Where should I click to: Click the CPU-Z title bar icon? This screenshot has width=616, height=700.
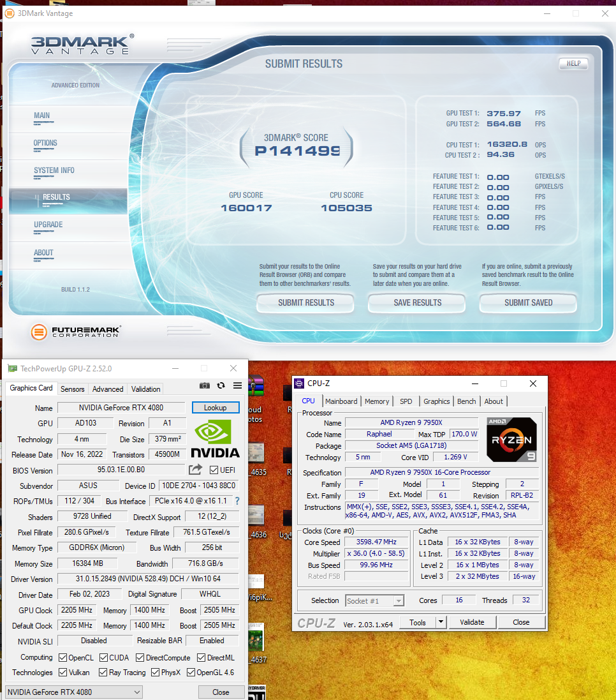(x=299, y=384)
